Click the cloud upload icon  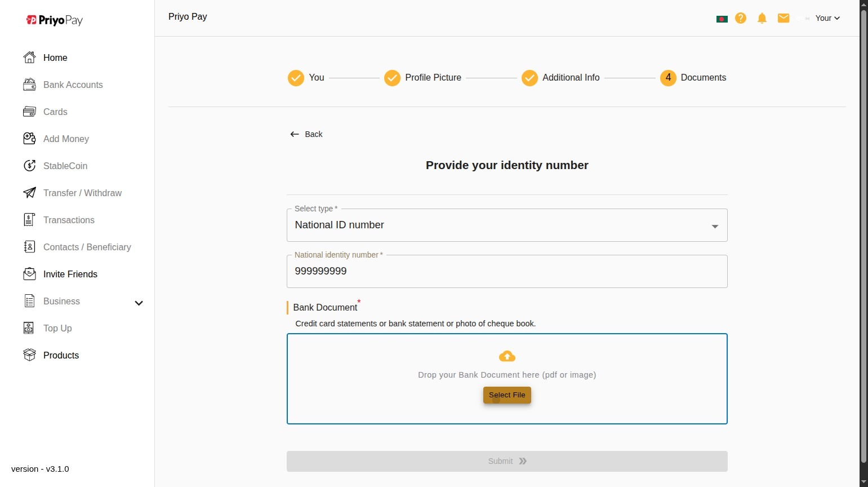click(507, 356)
